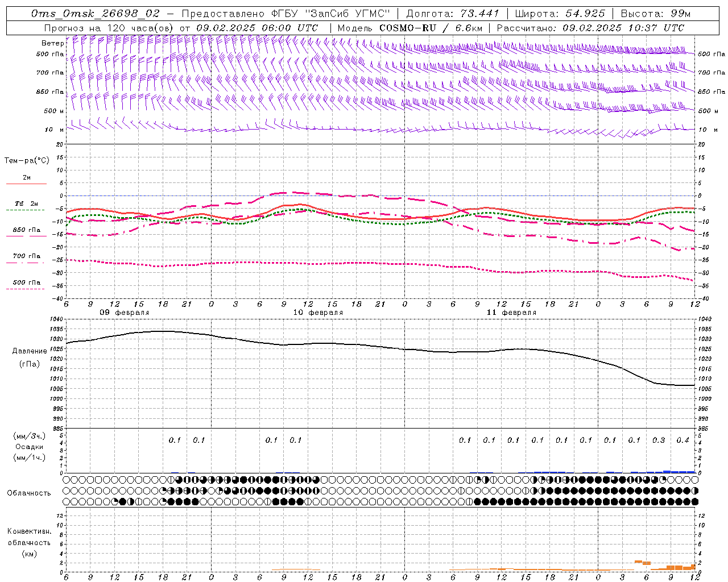Viewport: 728px width, 582px height.
Task: Click the 10 февраля date label
Action: click(x=318, y=313)
